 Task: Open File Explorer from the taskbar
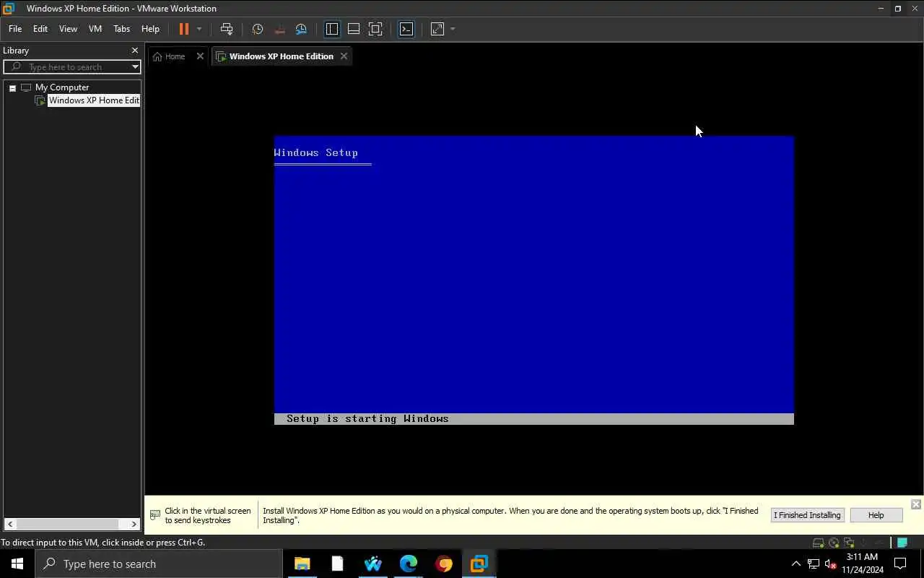tap(302, 564)
